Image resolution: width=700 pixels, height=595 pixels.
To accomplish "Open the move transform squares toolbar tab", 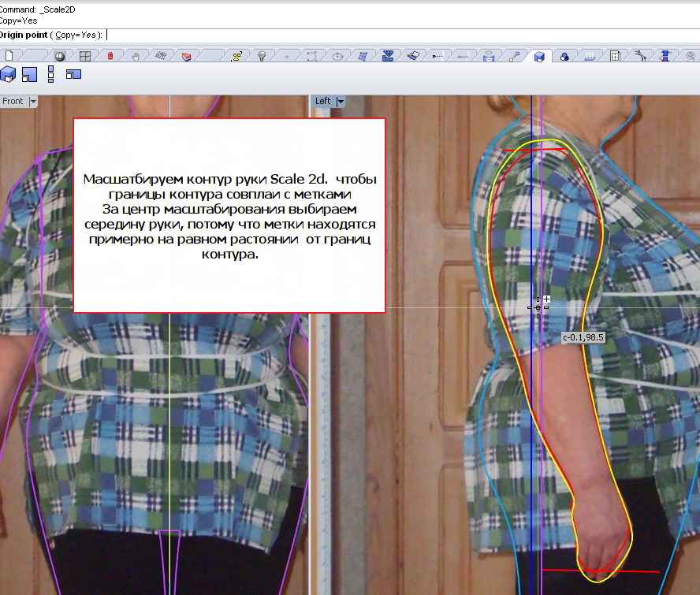I will pos(514,56).
